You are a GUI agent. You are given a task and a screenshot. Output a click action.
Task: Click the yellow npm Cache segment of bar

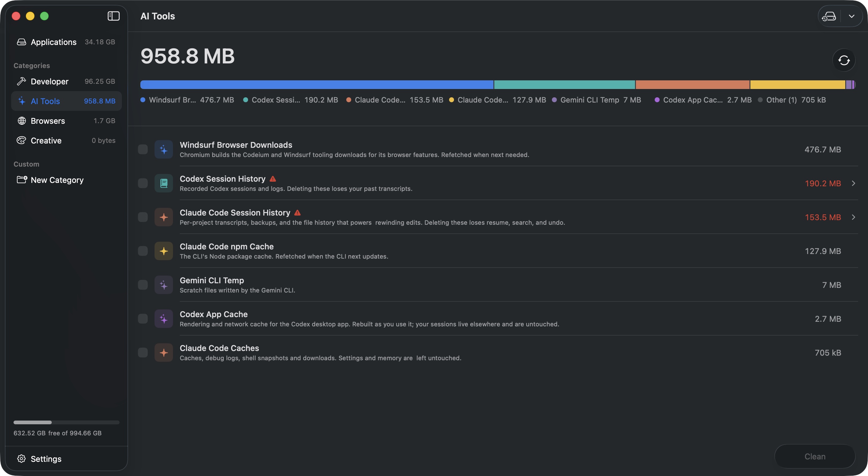click(798, 85)
